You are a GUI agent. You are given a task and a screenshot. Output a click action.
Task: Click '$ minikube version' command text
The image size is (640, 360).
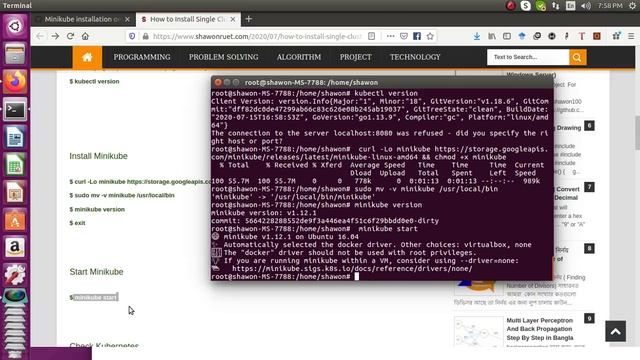97,209
